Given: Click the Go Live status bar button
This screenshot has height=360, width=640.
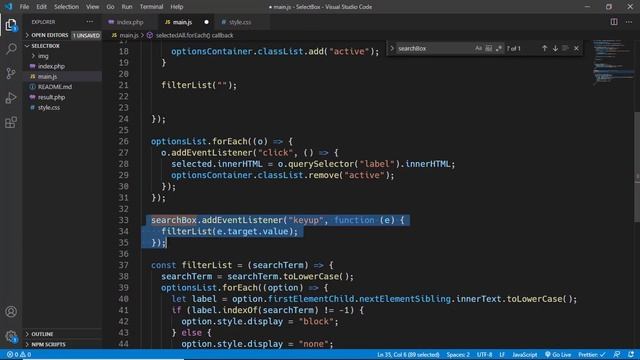Looking at the screenshot, I should [x=558, y=354].
